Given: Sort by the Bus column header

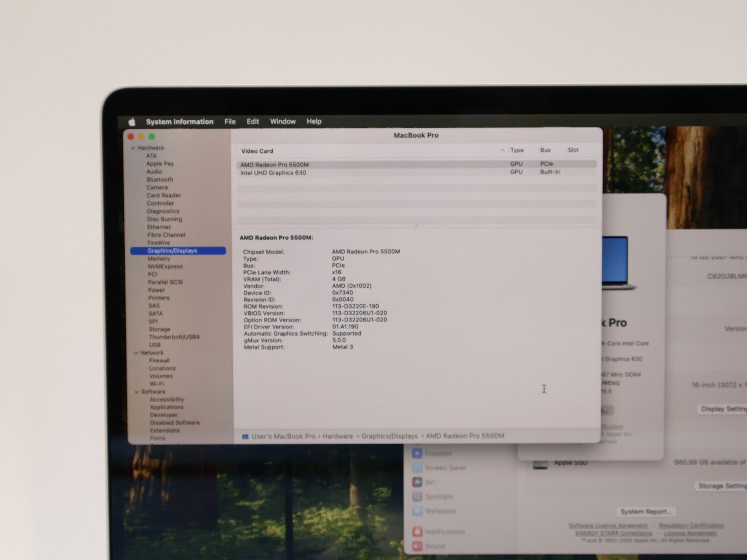Looking at the screenshot, I should [x=545, y=150].
